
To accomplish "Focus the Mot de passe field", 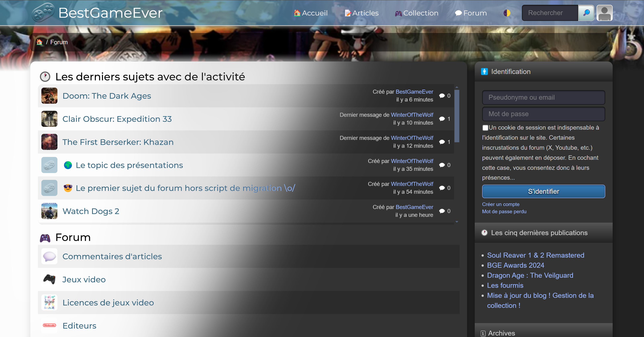I will (544, 114).
